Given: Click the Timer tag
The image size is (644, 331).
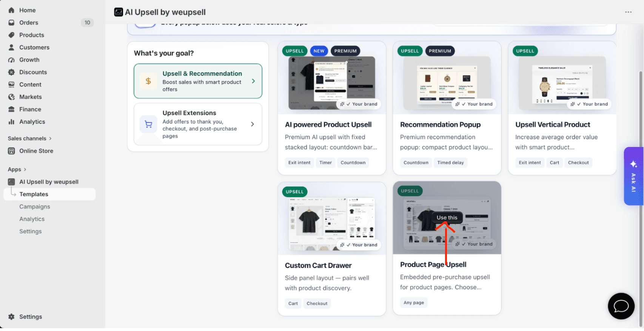Looking at the screenshot, I should point(325,163).
